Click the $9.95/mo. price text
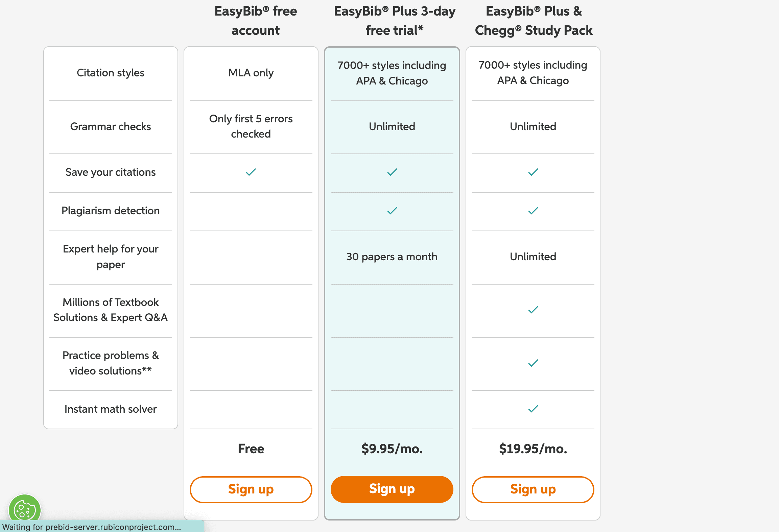The image size is (779, 532). tap(392, 449)
